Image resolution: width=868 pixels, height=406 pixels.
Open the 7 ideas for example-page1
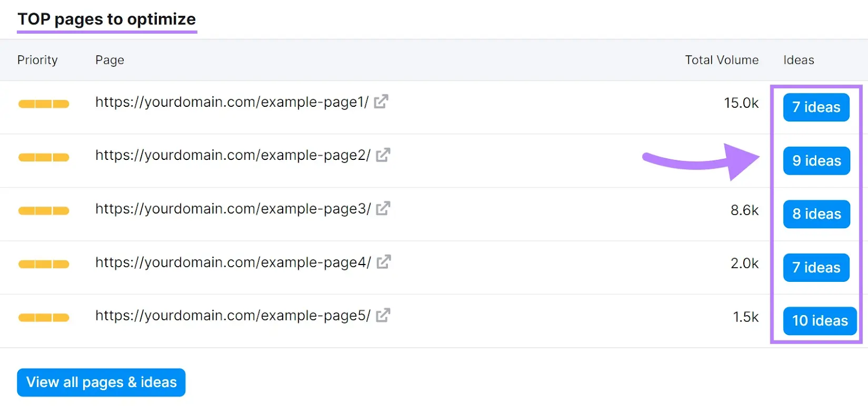tap(815, 107)
